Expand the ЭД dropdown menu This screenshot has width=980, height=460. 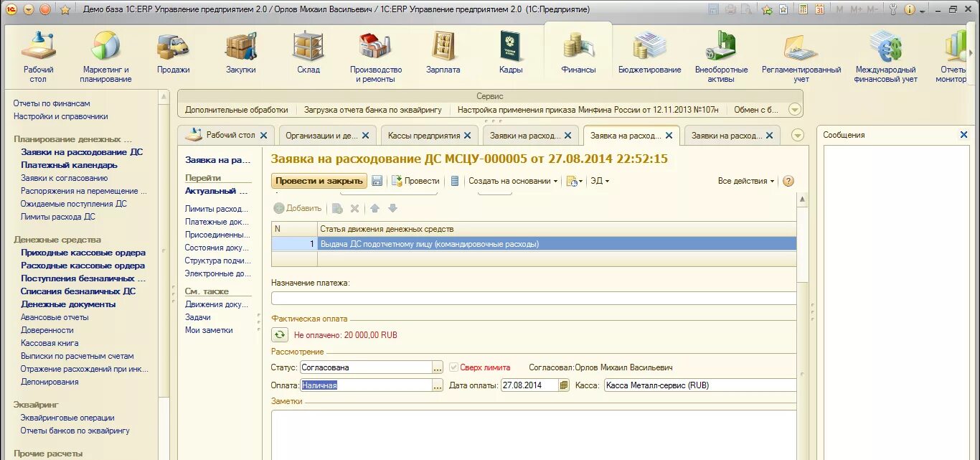599,181
